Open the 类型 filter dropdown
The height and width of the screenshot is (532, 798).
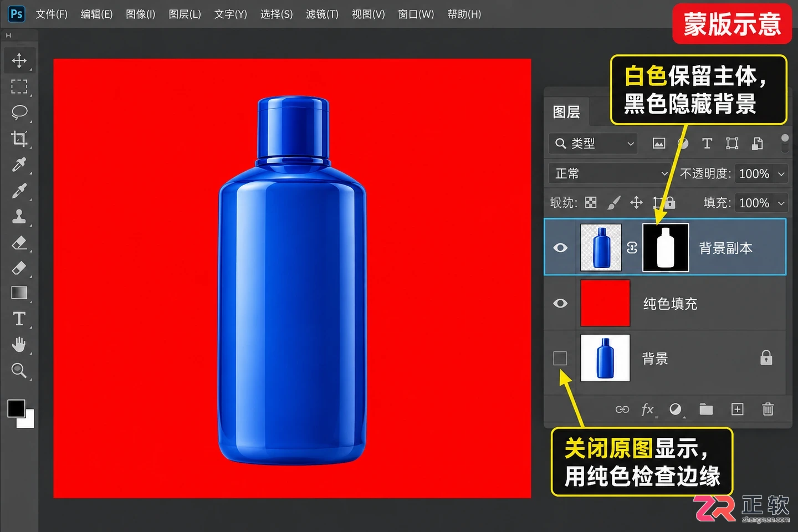tap(594, 144)
